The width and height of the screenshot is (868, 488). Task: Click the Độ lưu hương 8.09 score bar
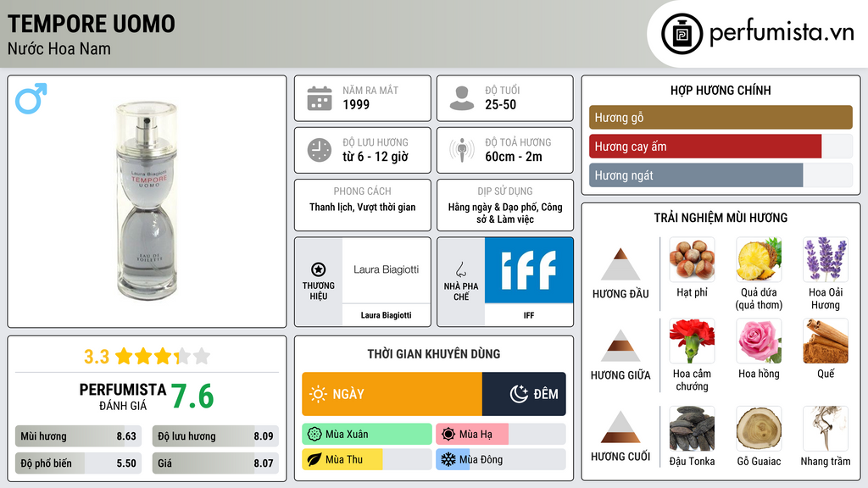click(x=215, y=436)
